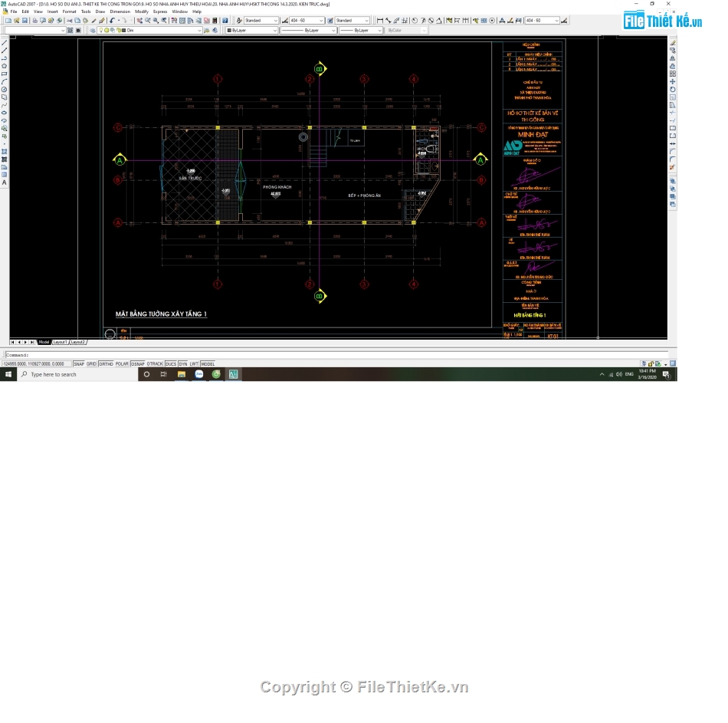Open the Modify menu
This screenshot has height=723, width=728.
coord(142,12)
